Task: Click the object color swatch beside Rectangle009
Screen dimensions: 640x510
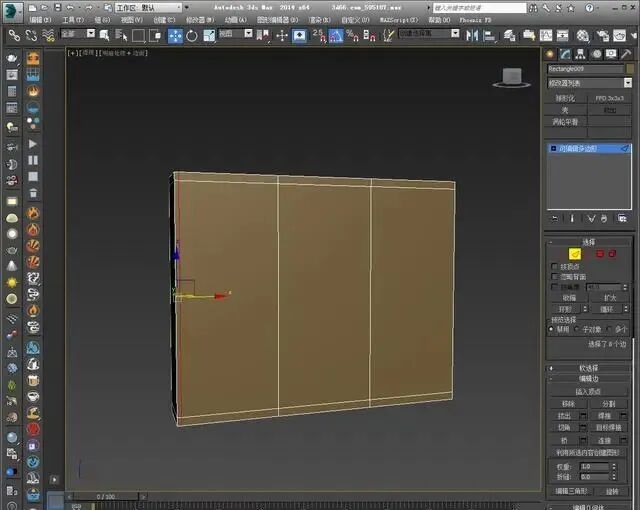Action: (x=630, y=69)
